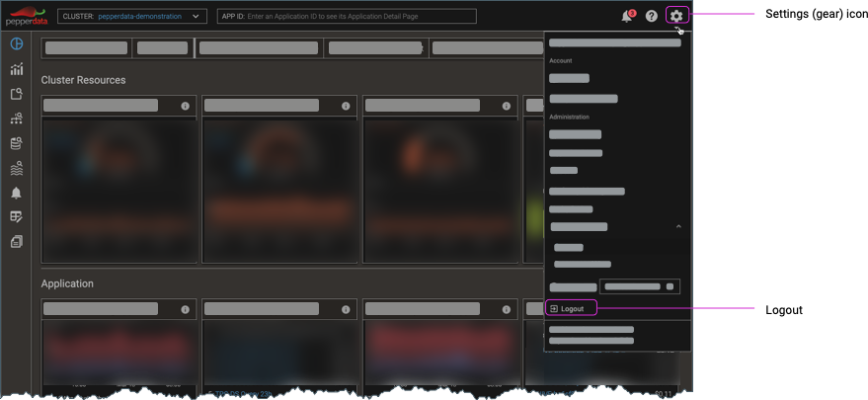This screenshot has width=868, height=400.
Task: Click the Settings gear icon
Action: (676, 16)
